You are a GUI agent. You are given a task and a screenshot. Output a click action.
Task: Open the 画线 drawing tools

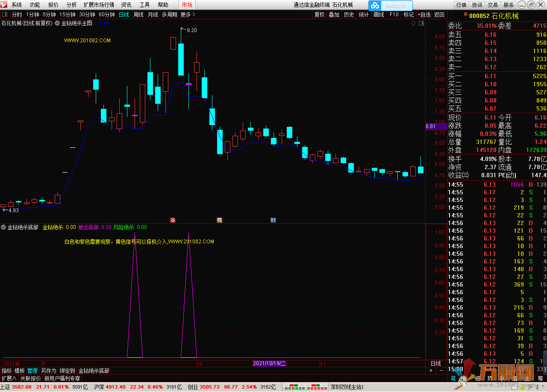(x=379, y=15)
